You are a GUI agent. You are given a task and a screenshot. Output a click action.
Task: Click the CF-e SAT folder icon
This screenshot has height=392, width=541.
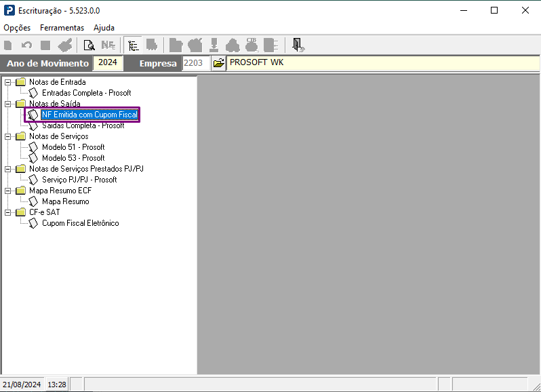tap(21, 212)
